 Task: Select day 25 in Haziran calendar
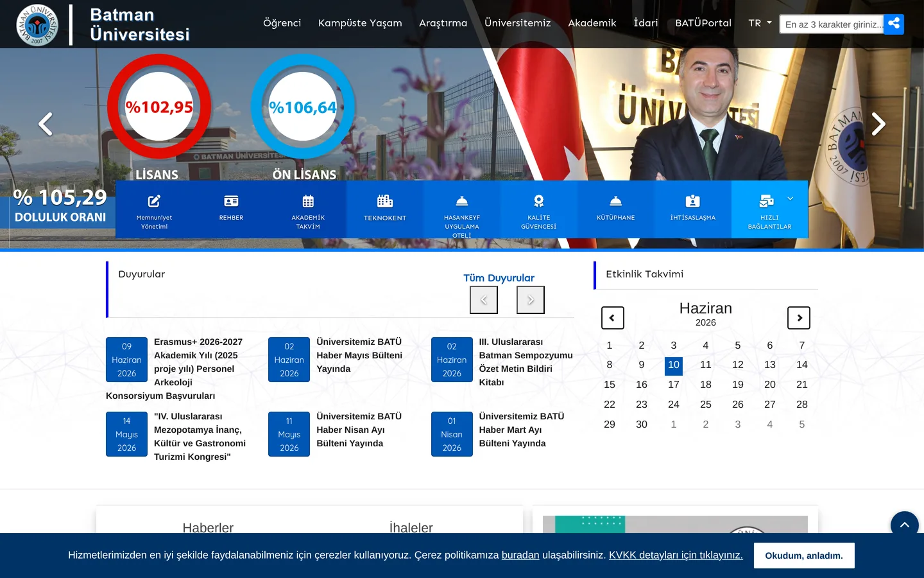[706, 405]
